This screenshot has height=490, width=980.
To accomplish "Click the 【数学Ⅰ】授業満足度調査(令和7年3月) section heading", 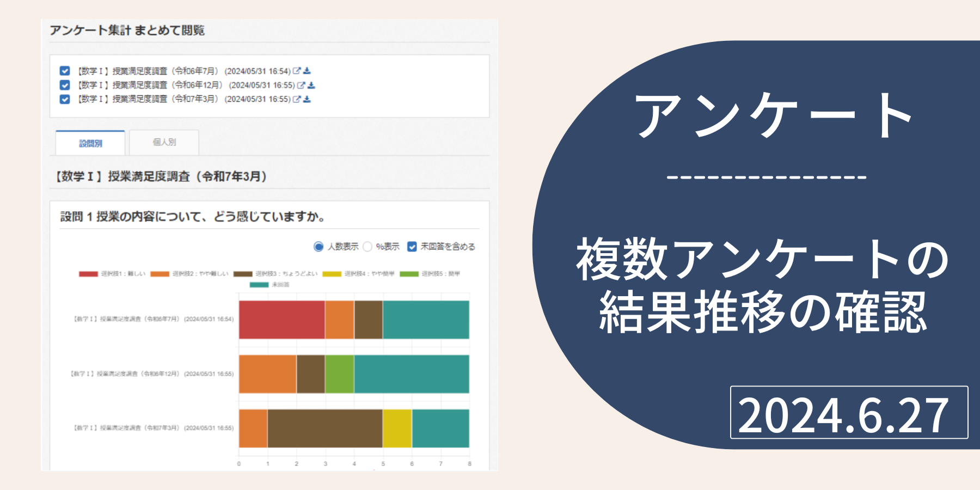I will pos(160,176).
